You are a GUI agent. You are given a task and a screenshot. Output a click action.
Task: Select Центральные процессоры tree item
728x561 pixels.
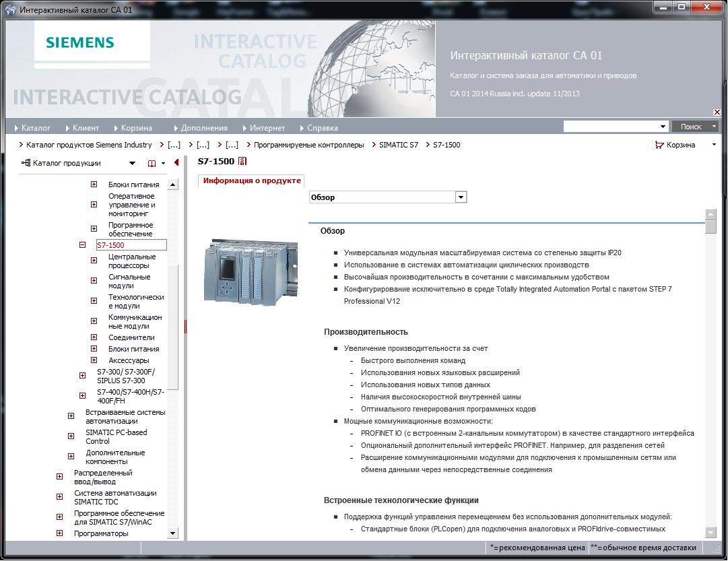(x=132, y=261)
